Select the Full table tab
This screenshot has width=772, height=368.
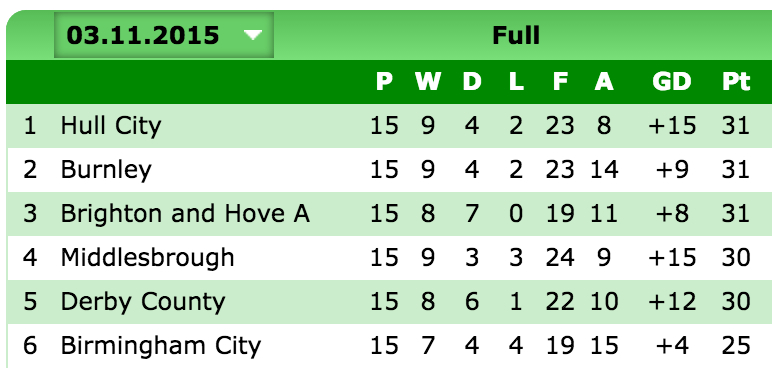[515, 35]
